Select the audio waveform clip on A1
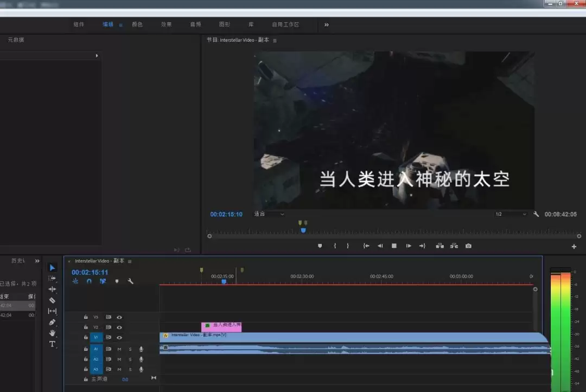Viewport: 586px width, 392px height. tap(355, 349)
